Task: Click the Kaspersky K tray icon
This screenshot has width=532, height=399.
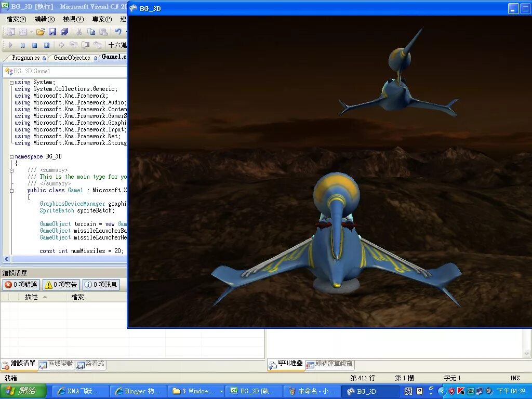Action: click(x=461, y=391)
